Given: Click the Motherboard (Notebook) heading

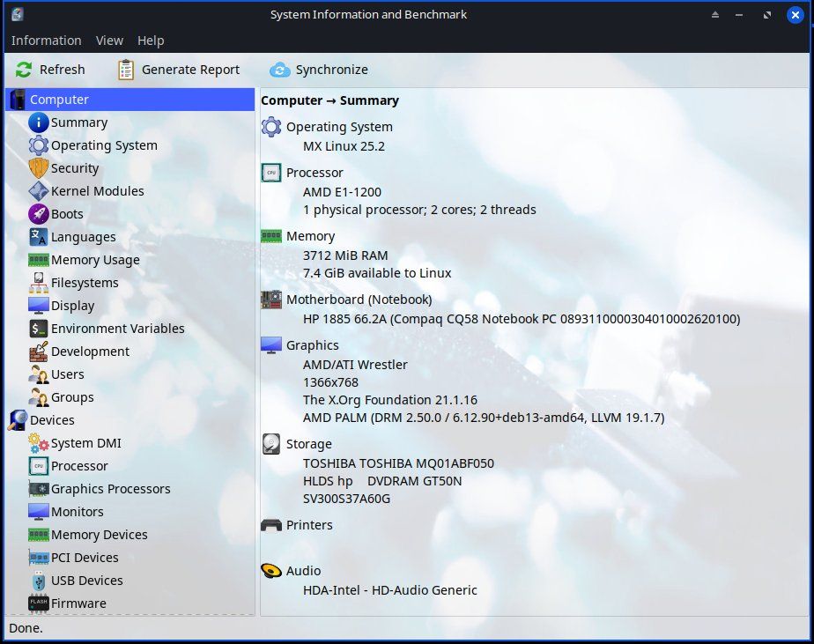Looking at the screenshot, I should click(359, 300).
